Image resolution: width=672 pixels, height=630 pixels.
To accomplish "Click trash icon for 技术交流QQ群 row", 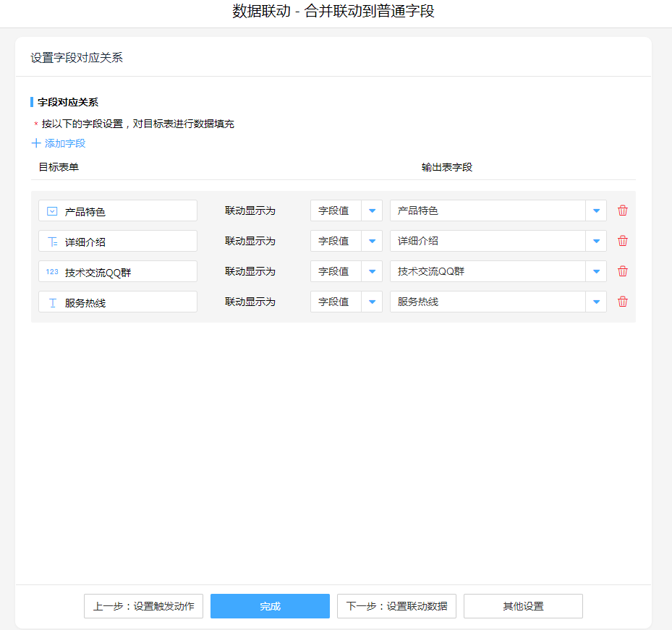I will tap(622, 271).
